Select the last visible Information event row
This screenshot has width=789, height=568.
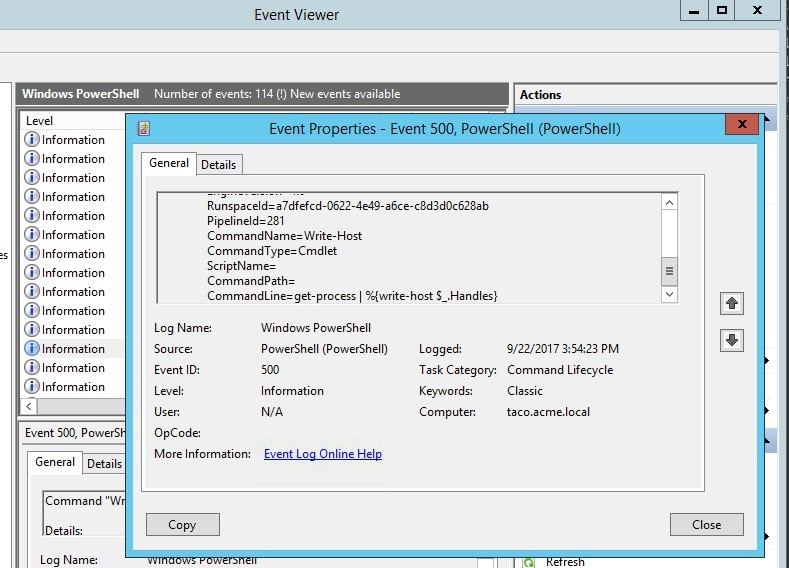tap(70, 387)
